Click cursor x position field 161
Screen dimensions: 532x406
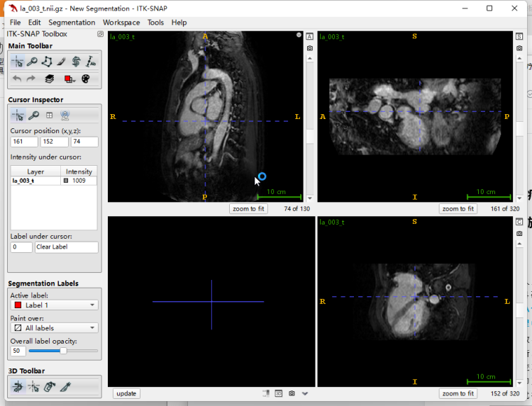(23, 142)
